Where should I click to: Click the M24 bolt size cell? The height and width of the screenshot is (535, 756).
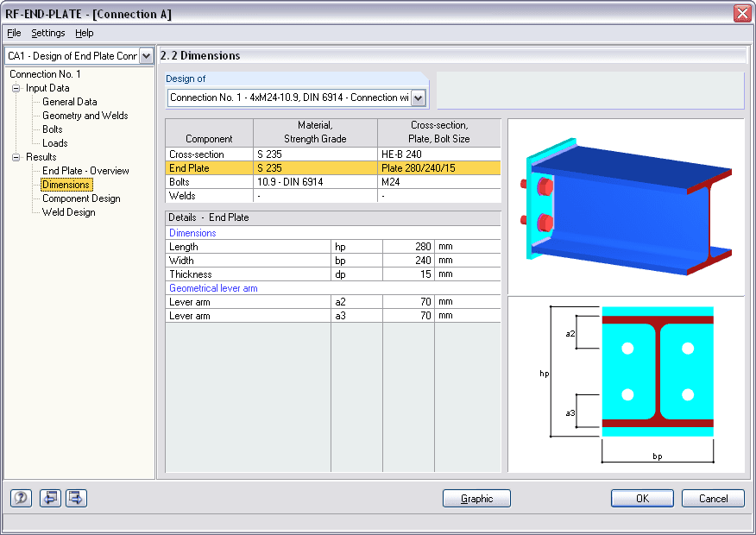tap(438, 182)
